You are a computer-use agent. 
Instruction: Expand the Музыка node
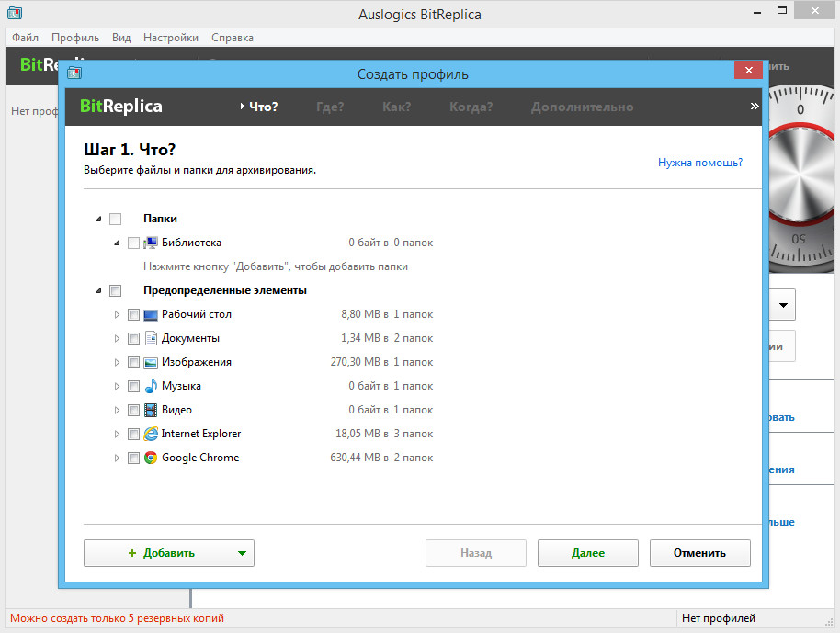click(117, 386)
